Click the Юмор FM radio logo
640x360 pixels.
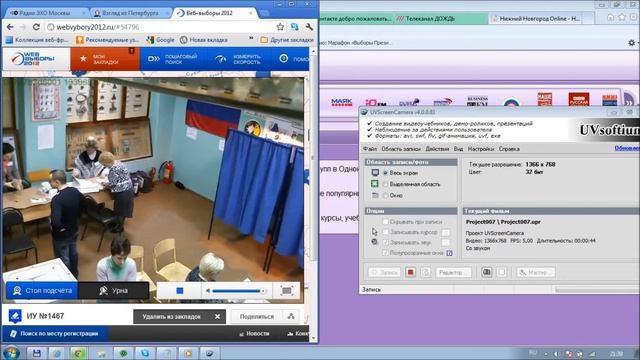376,102
